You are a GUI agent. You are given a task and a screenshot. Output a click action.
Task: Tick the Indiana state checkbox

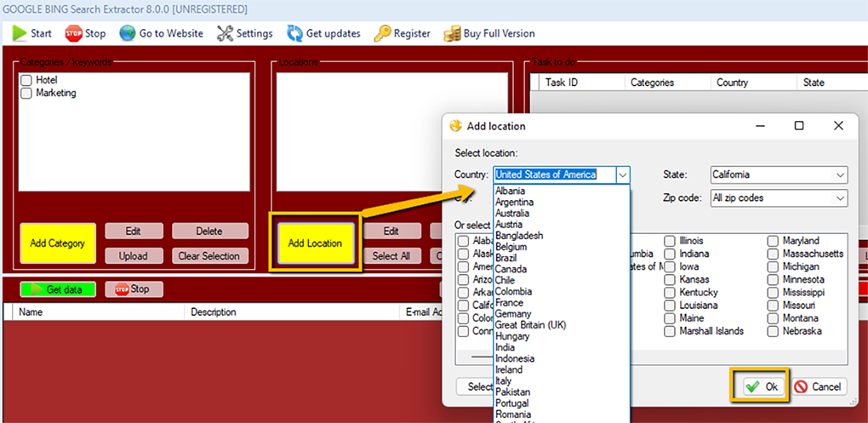[x=669, y=254]
